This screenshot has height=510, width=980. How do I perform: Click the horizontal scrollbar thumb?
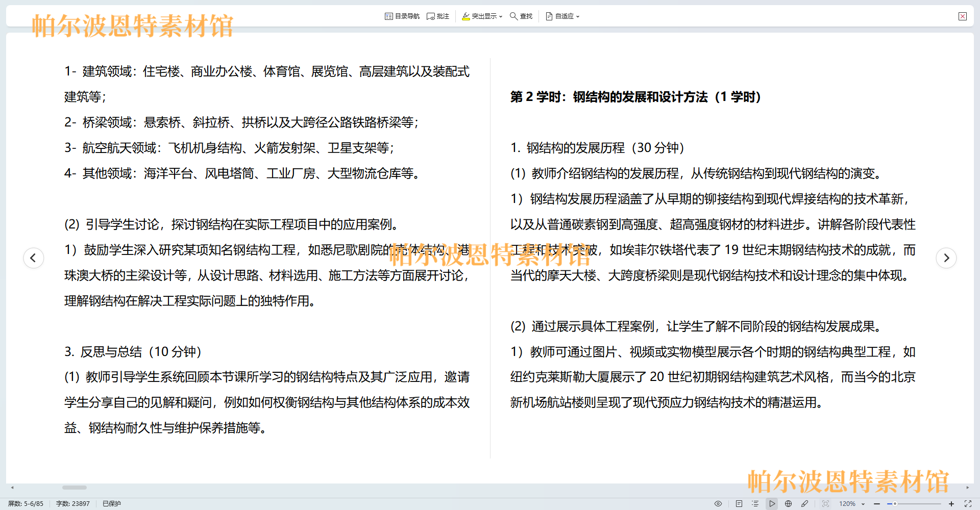point(75,488)
